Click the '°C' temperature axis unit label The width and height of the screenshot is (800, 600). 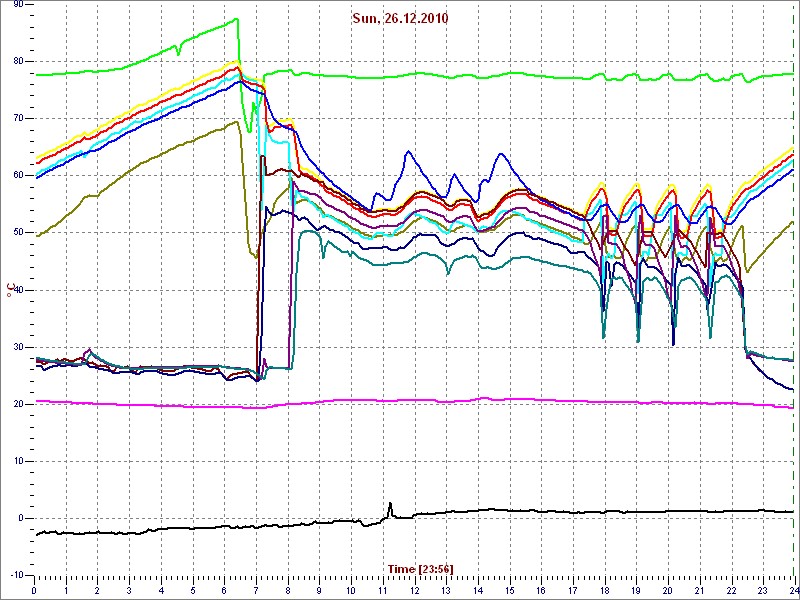click(x=9, y=290)
